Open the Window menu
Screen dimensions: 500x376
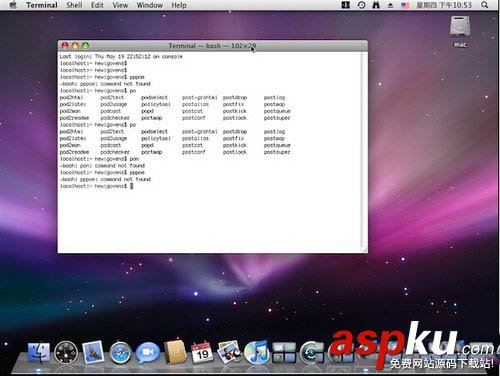pyautogui.click(x=150, y=5)
